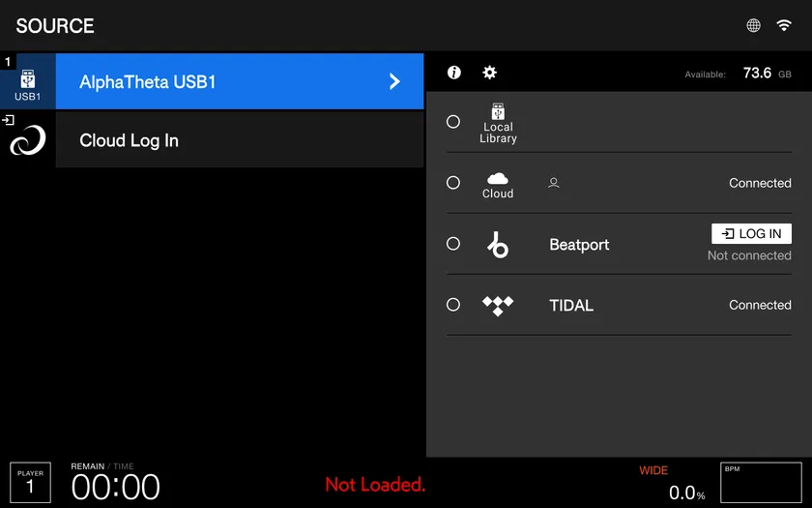Click the TIDAL service name
Viewport: 812px width, 508px height.
[571, 306]
